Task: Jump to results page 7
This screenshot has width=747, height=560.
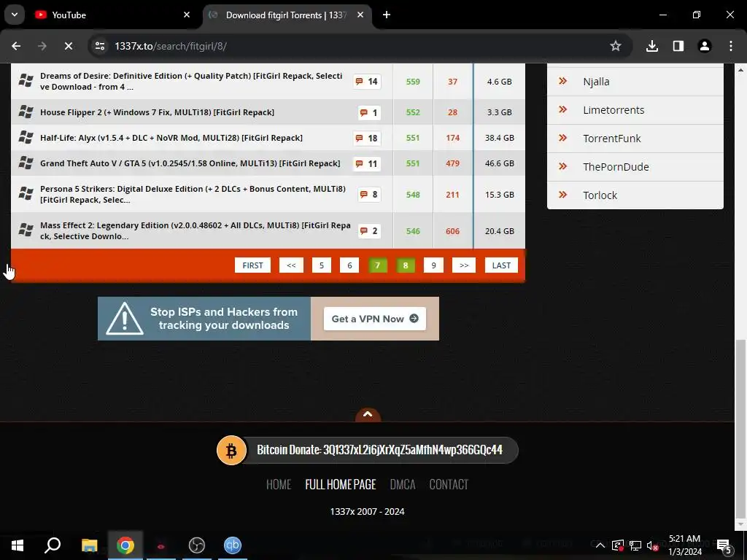Action: (x=378, y=265)
